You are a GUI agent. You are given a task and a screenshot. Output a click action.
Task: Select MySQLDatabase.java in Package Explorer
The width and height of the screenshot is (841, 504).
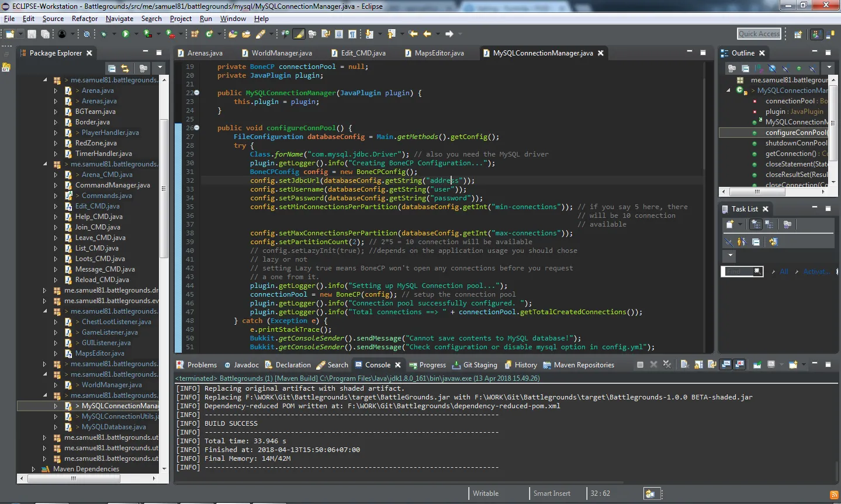113,427
